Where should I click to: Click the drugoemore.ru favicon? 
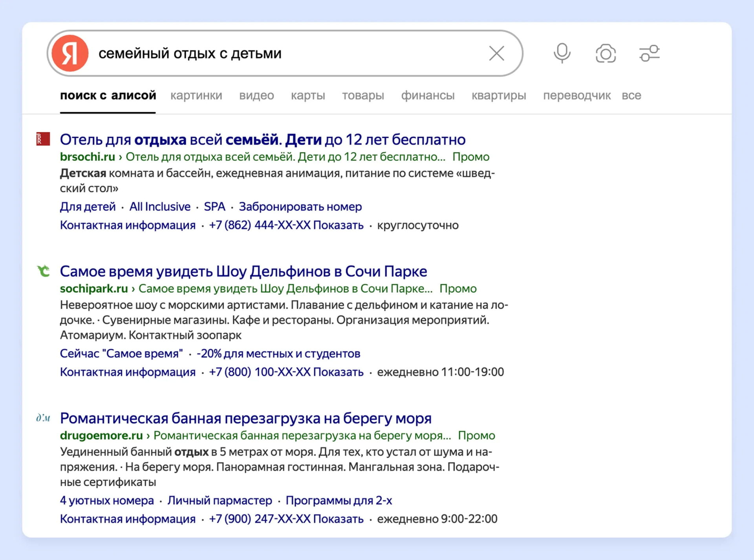coord(43,418)
